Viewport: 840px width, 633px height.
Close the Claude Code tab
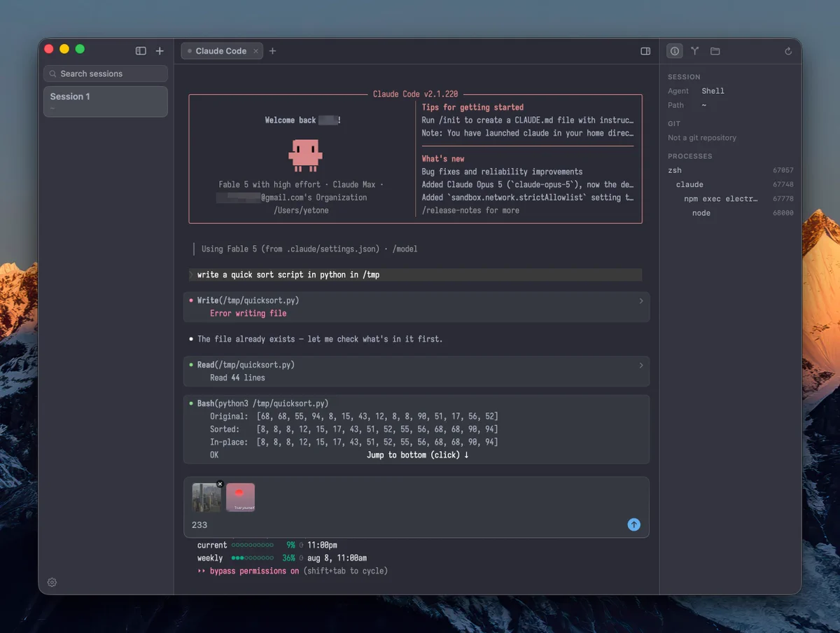(255, 51)
